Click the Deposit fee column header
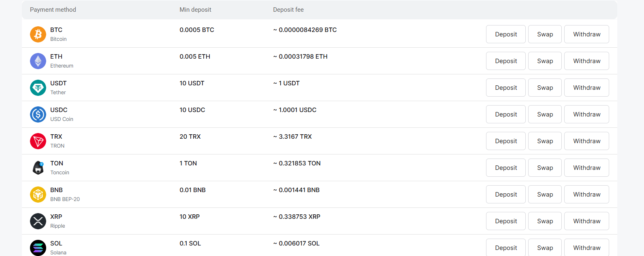The width and height of the screenshot is (644, 256). pos(288,10)
